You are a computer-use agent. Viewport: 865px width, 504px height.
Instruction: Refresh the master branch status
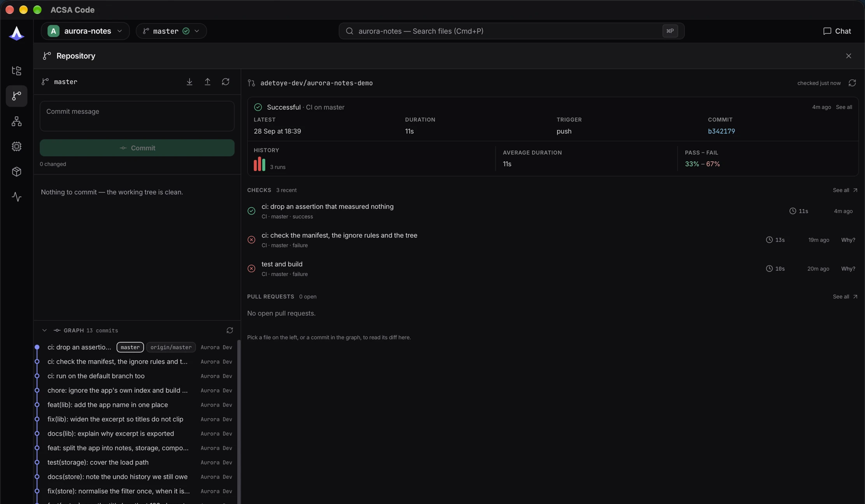(226, 82)
